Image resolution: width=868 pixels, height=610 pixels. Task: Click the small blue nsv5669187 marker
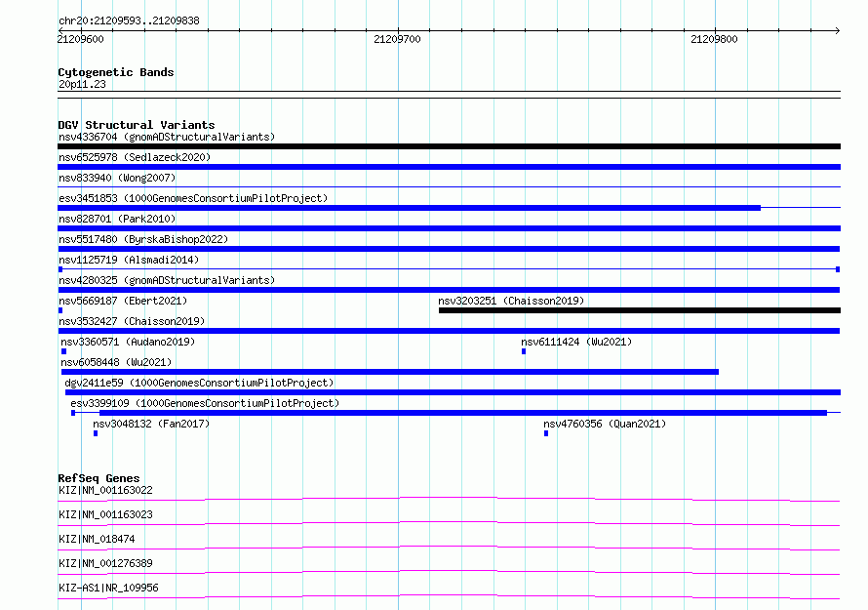coord(60,310)
